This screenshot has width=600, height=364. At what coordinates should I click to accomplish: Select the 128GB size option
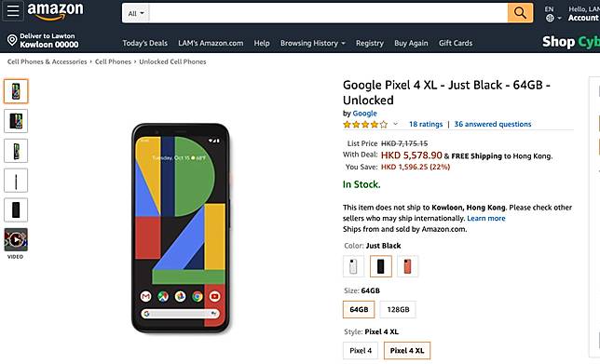[x=398, y=309]
